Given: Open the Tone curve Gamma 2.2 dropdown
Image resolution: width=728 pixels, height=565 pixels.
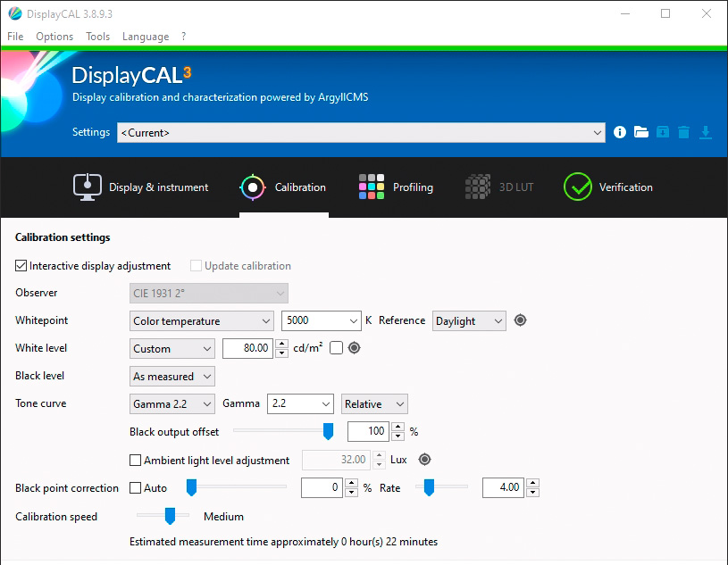Looking at the screenshot, I should click(x=172, y=404).
